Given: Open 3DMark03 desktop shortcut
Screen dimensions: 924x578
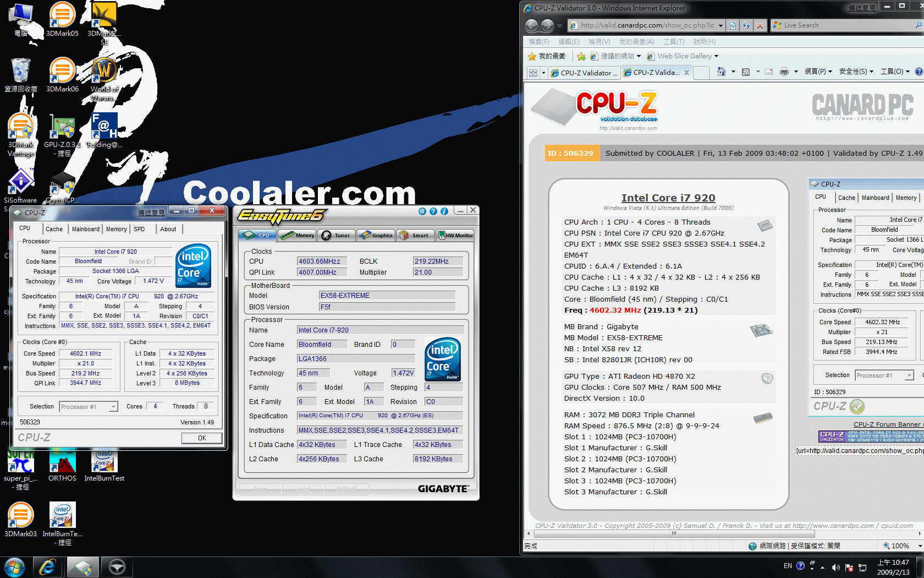Looking at the screenshot, I should (21, 520).
